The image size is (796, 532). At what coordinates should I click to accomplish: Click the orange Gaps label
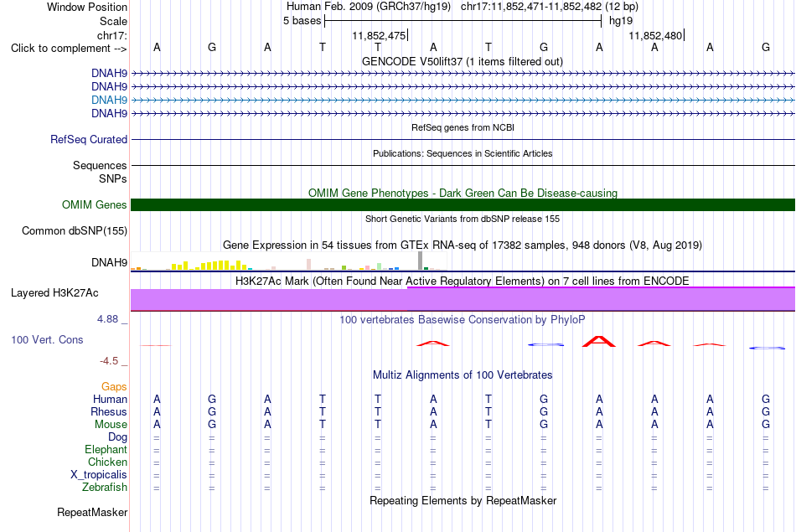(114, 387)
